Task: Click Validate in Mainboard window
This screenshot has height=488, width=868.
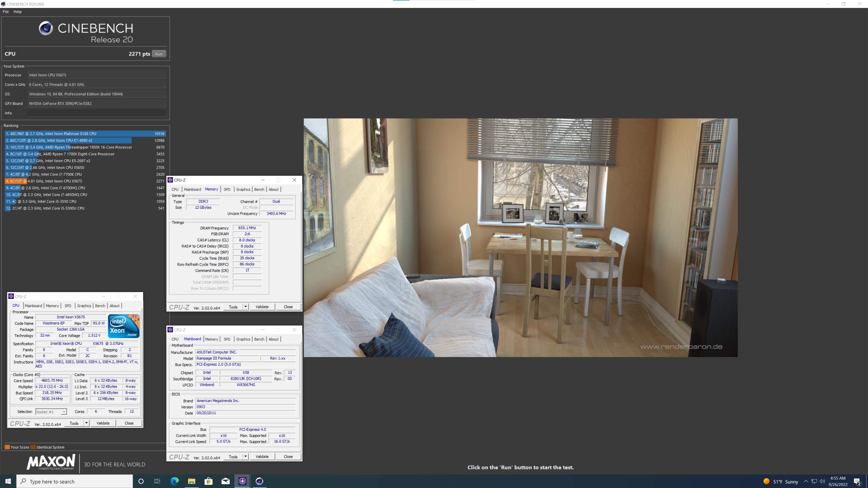Action: click(262, 457)
